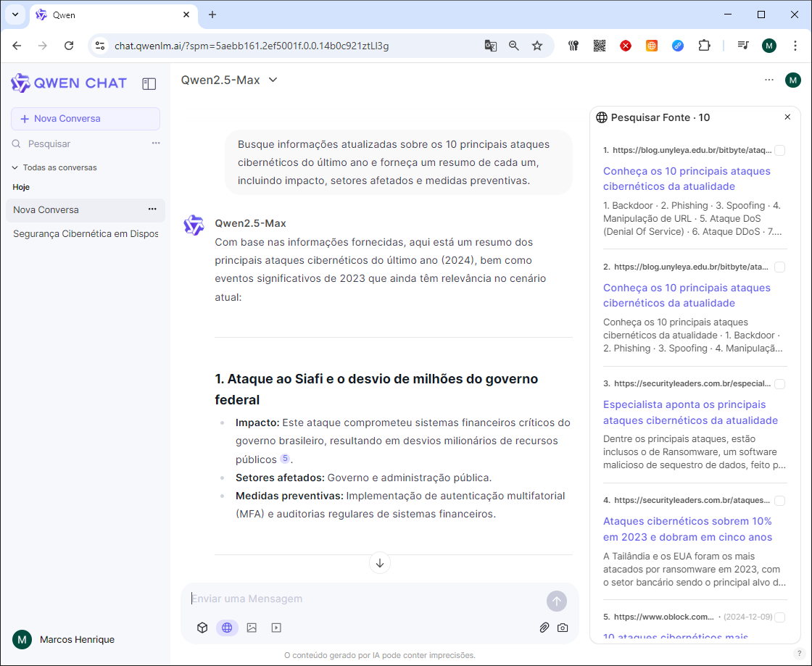Open source 2 link Conheça os 10 principais ataques

click(x=687, y=295)
